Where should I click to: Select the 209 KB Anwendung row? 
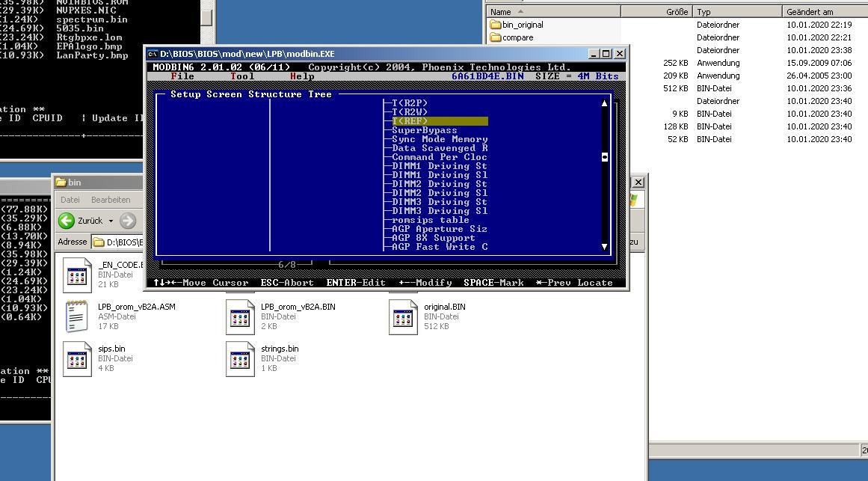coord(677,76)
